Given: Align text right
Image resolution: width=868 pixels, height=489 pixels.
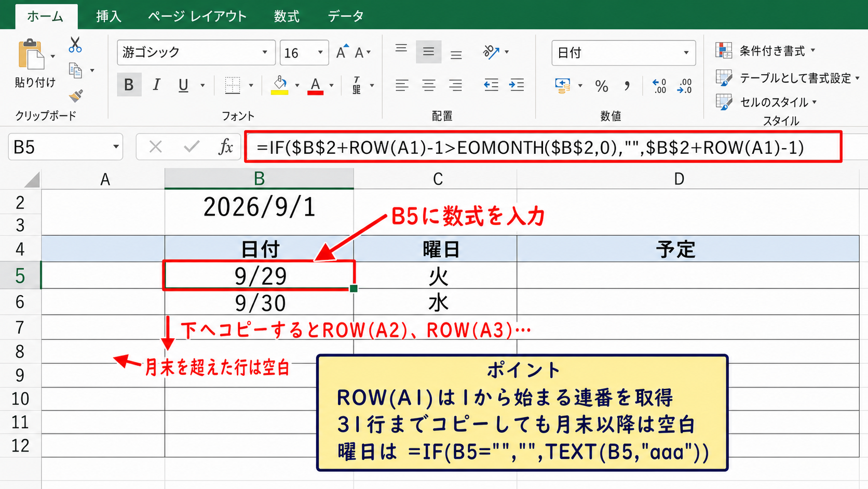Looking at the screenshot, I should click(x=455, y=85).
